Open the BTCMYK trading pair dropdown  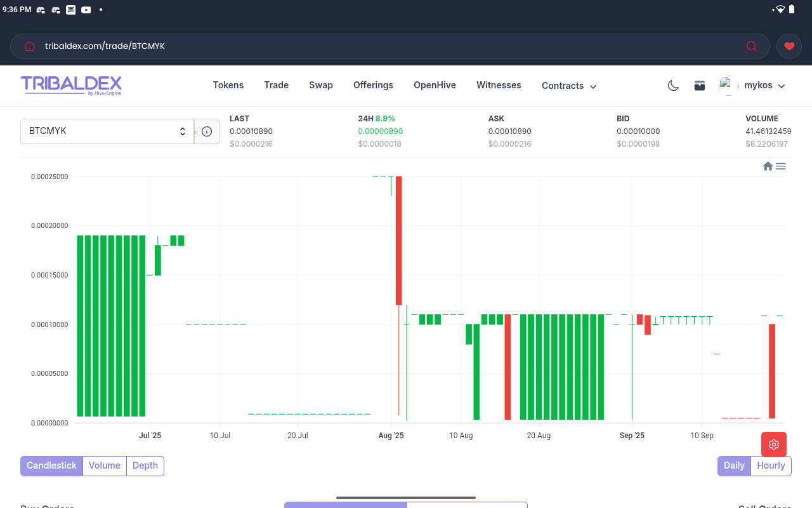pyautogui.click(x=107, y=131)
